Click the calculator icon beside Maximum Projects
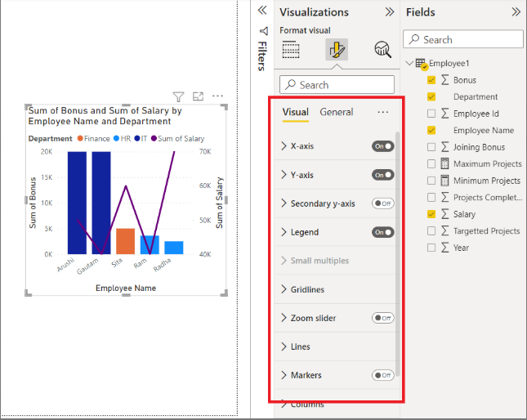This screenshot has width=527, height=420. [x=444, y=163]
